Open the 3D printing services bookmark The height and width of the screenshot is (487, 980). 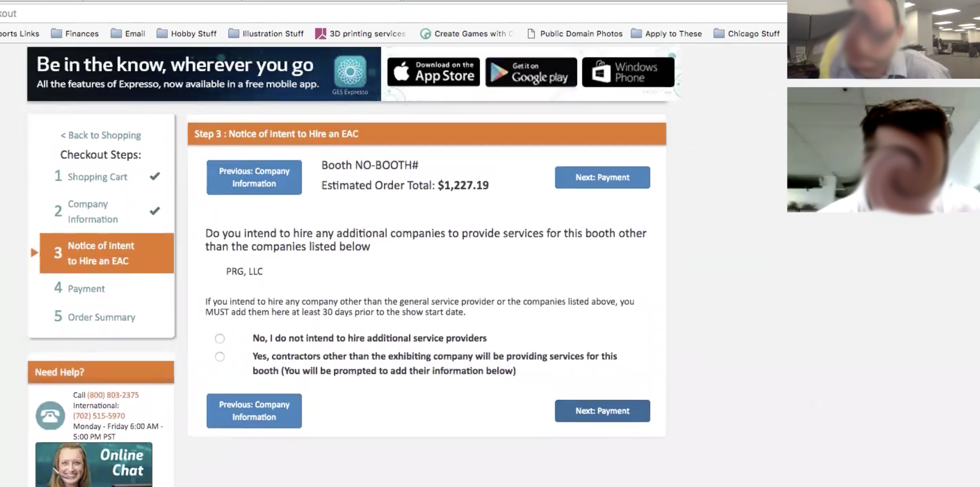click(x=360, y=34)
